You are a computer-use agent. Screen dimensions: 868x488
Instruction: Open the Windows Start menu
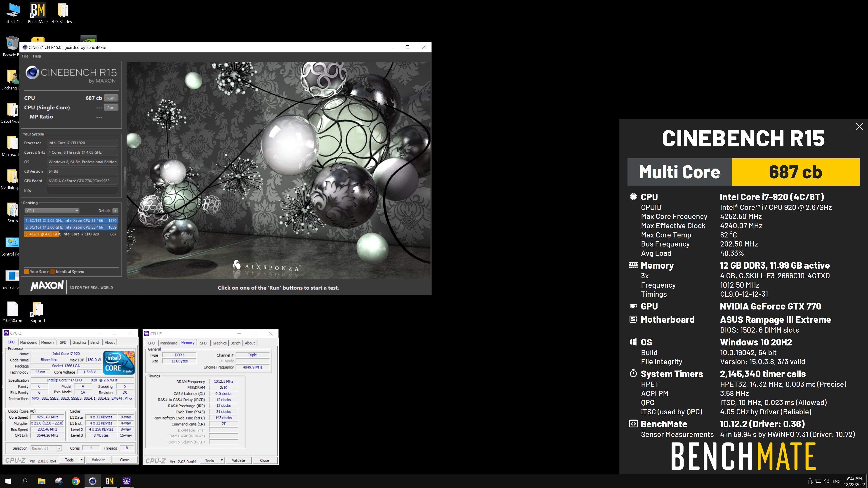tap(8, 481)
